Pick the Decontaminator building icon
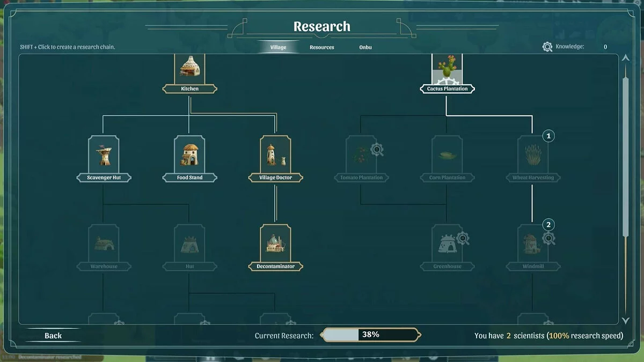Screen dimensions: 644x362 tap(276, 242)
